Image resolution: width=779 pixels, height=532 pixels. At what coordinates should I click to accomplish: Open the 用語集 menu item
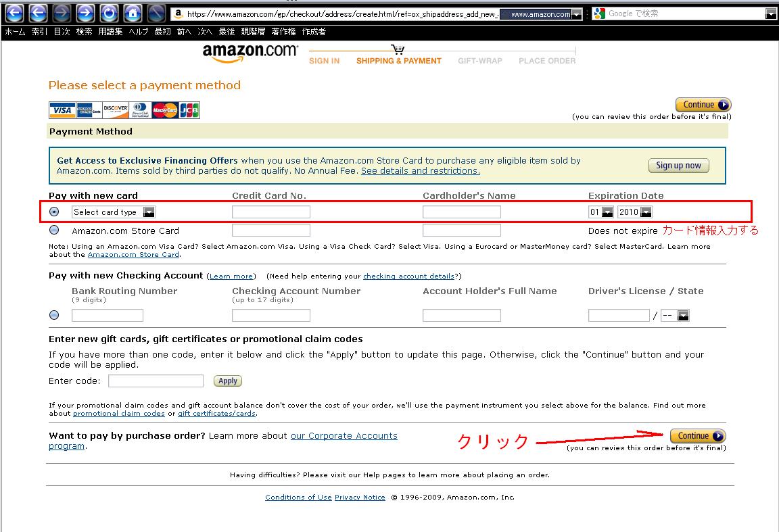(110, 32)
